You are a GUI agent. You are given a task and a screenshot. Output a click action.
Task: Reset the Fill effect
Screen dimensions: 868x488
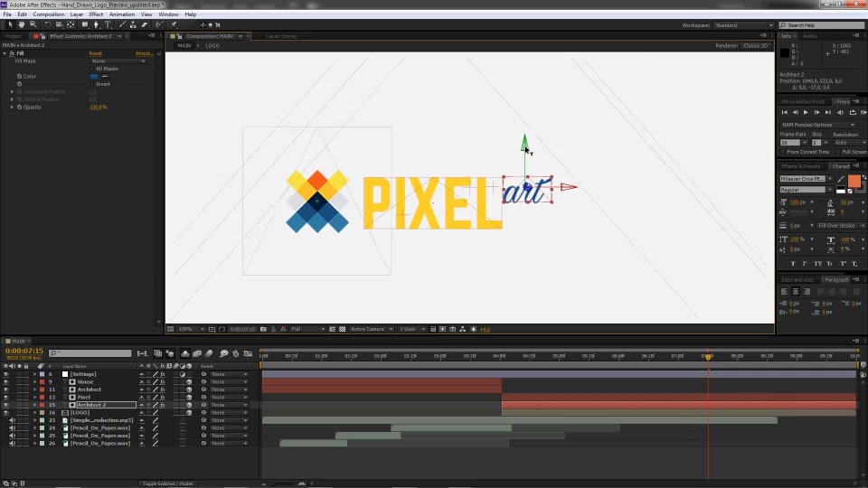click(x=96, y=53)
